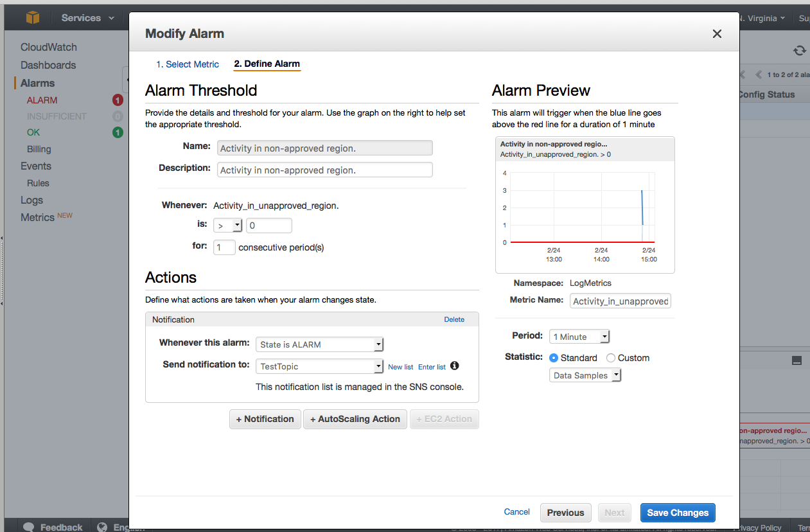The height and width of the screenshot is (532, 810).
Task: Click the Enter list link
Action: coord(432,367)
